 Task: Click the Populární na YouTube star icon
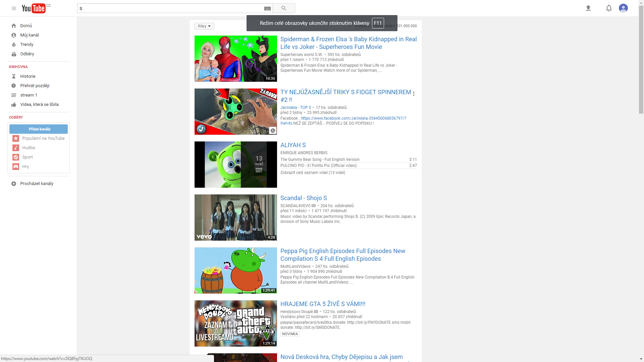(x=16, y=138)
